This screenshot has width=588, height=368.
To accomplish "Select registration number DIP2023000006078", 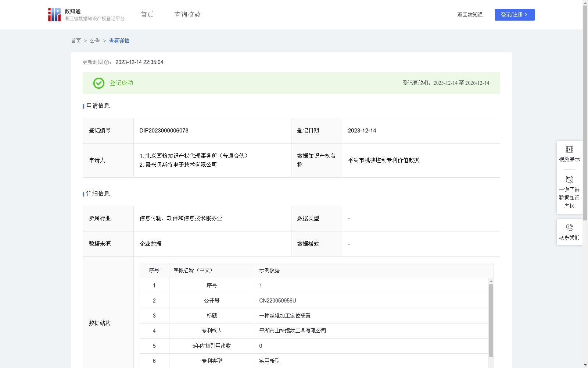I will point(164,131).
